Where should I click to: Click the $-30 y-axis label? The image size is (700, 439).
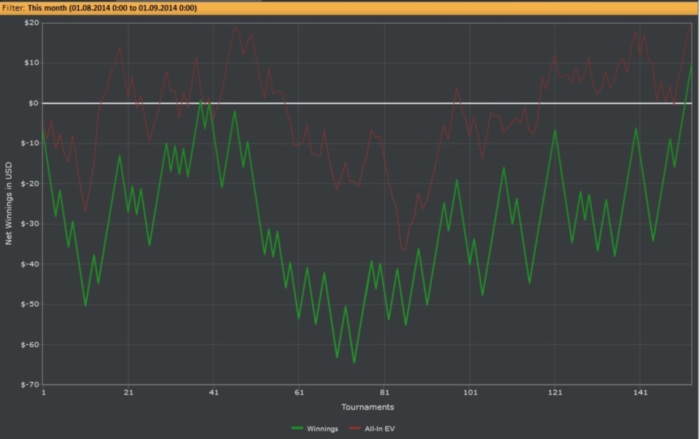tap(30, 224)
